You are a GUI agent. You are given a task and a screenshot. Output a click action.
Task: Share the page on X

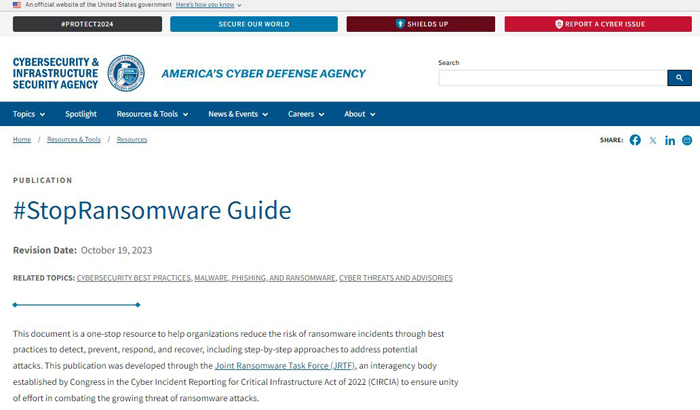click(653, 140)
